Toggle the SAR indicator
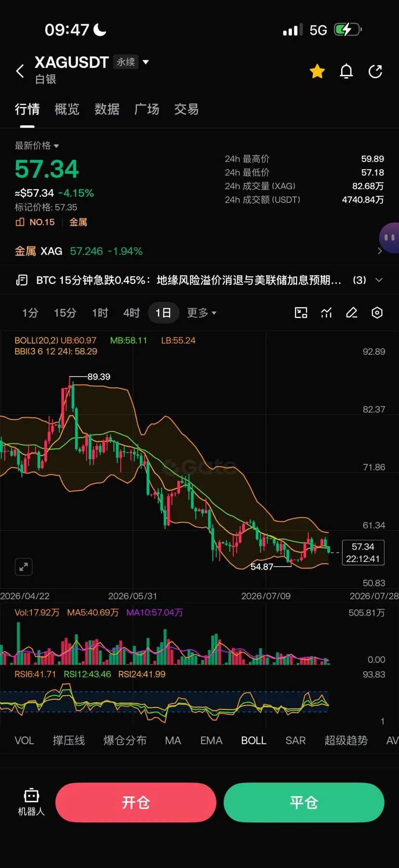The width and height of the screenshot is (399, 868). [x=295, y=741]
